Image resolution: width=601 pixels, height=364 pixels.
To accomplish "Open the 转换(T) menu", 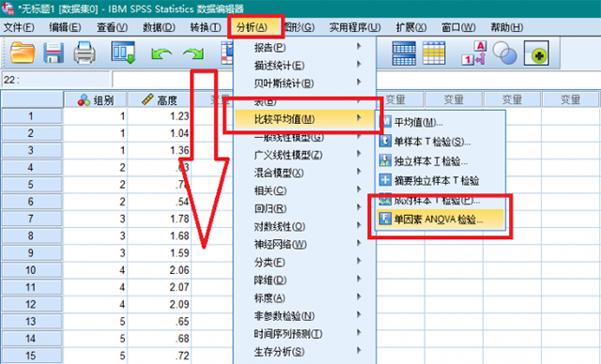I will click(206, 27).
